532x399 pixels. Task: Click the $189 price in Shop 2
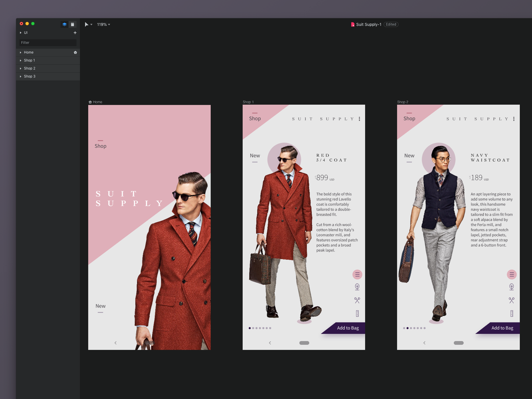point(479,178)
